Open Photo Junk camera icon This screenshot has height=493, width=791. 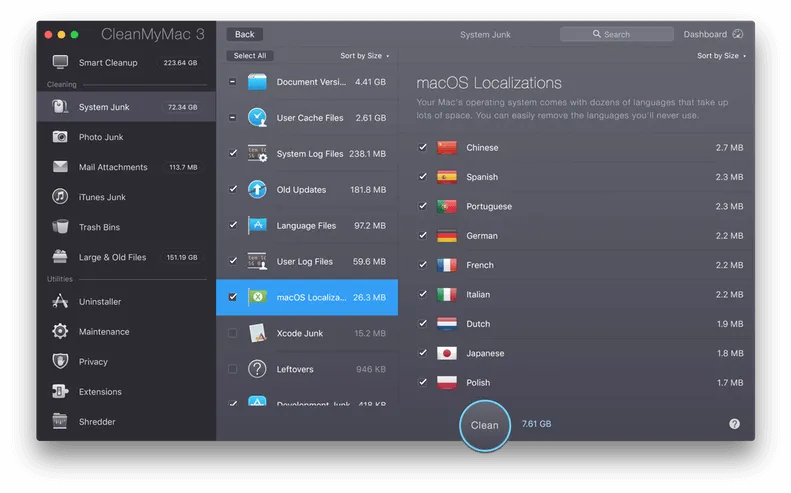pos(60,137)
